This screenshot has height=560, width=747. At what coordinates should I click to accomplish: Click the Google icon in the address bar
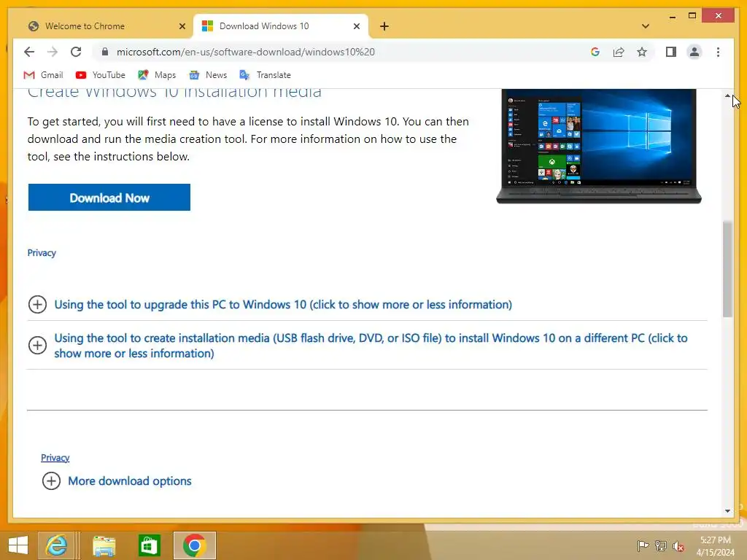pos(595,52)
